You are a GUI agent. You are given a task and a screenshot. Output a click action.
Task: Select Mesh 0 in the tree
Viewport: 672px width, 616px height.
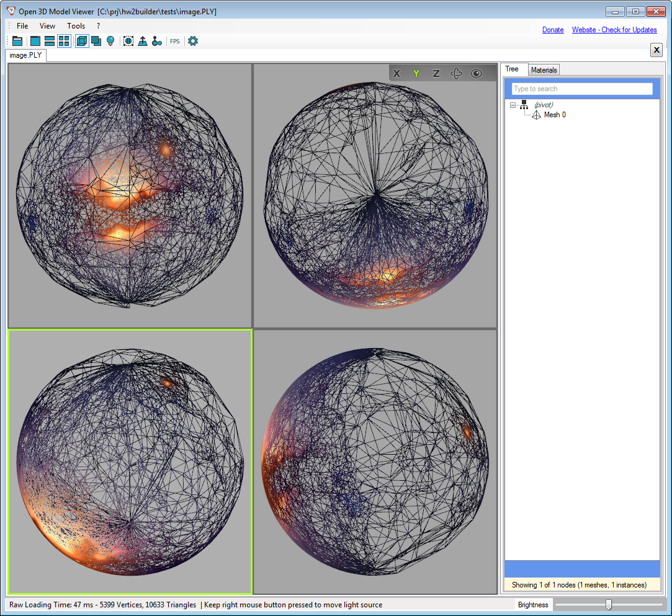[x=555, y=115]
